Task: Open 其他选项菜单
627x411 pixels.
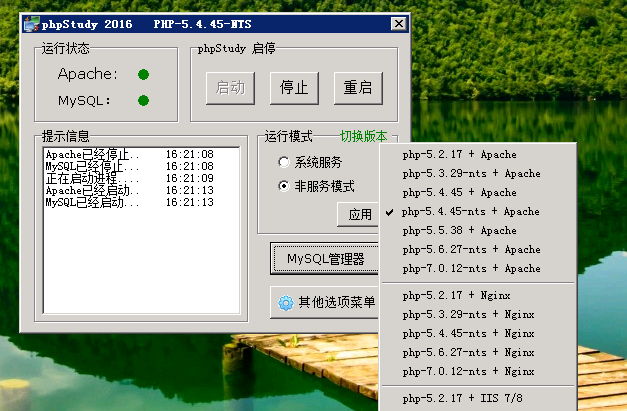Action: coord(324,303)
